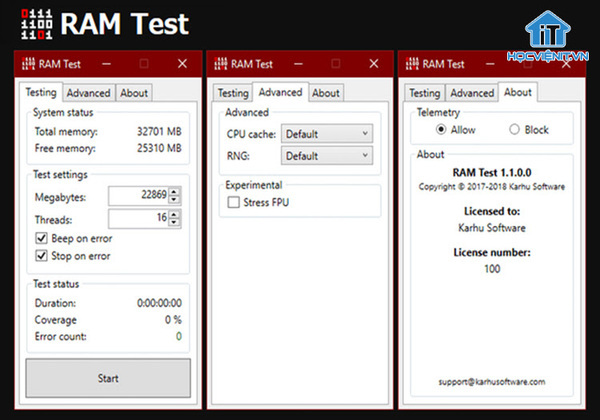Image resolution: width=600 pixels, height=420 pixels.
Task: Increase Threads with the up stepper arrow
Action: (174, 215)
